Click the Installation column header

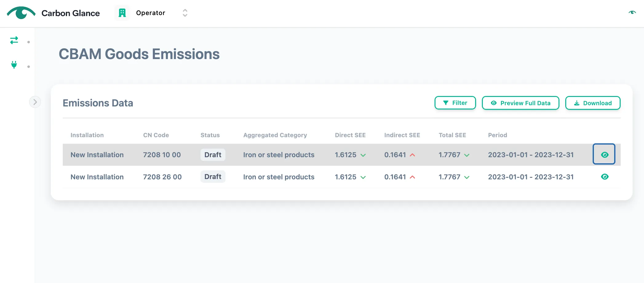(87, 135)
